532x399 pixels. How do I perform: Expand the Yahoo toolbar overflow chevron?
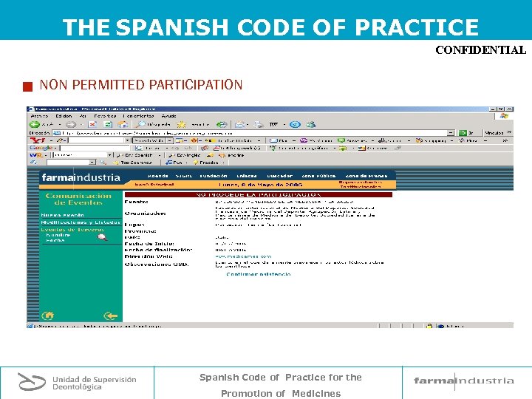click(505, 140)
